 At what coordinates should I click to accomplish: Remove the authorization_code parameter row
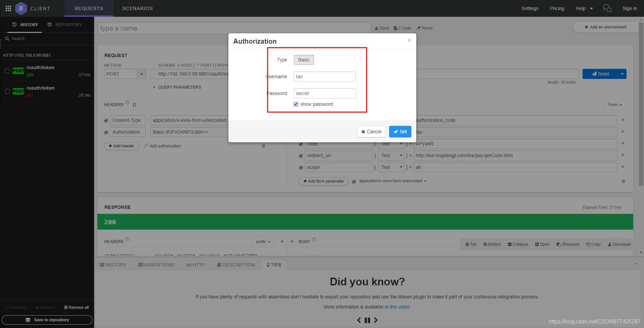click(623, 120)
